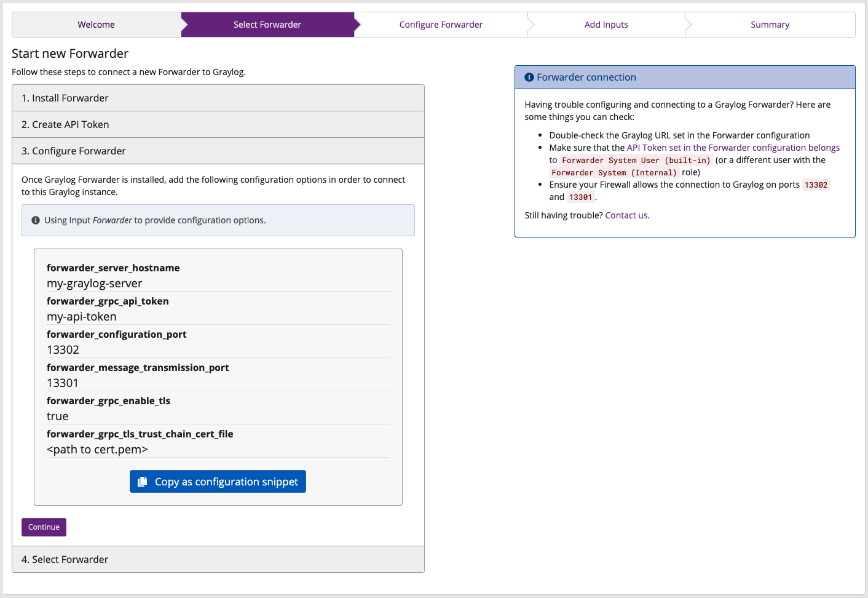
Task: Click Copy as configuration snippet
Action: tap(218, 481)
